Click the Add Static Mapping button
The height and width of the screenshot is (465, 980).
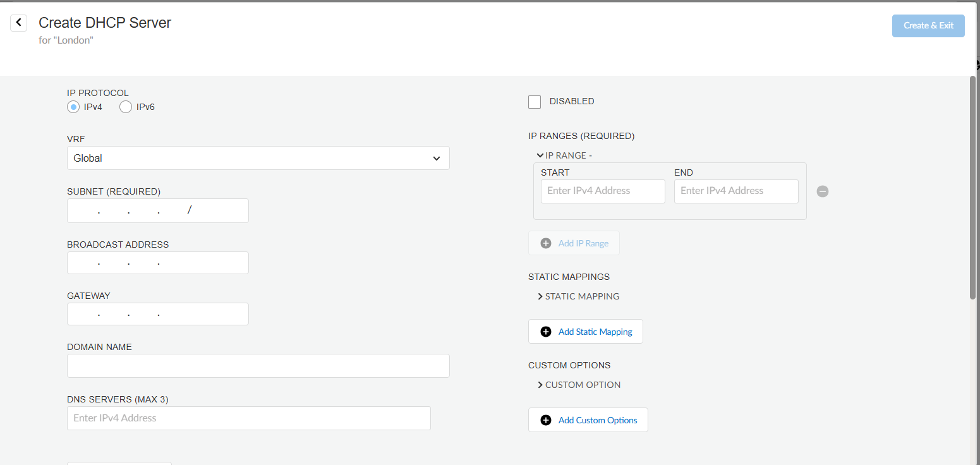(585, 331)
